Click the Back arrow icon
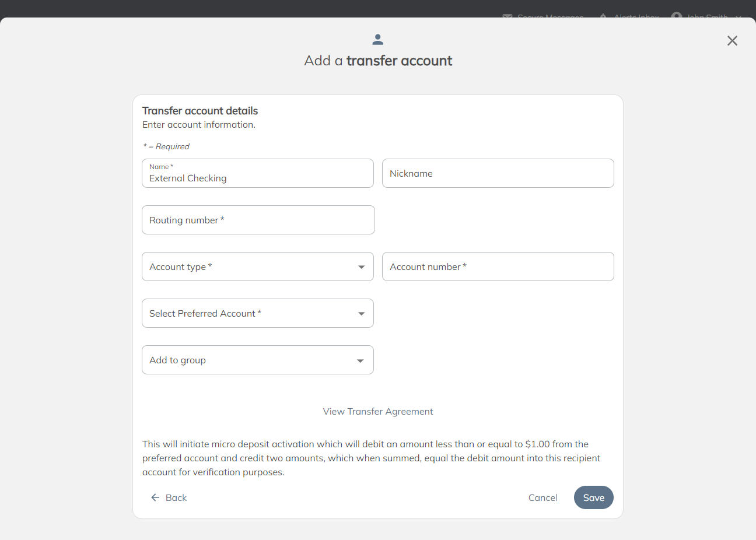The height and width of the screenshot is (540, 756). pos(155,497)
